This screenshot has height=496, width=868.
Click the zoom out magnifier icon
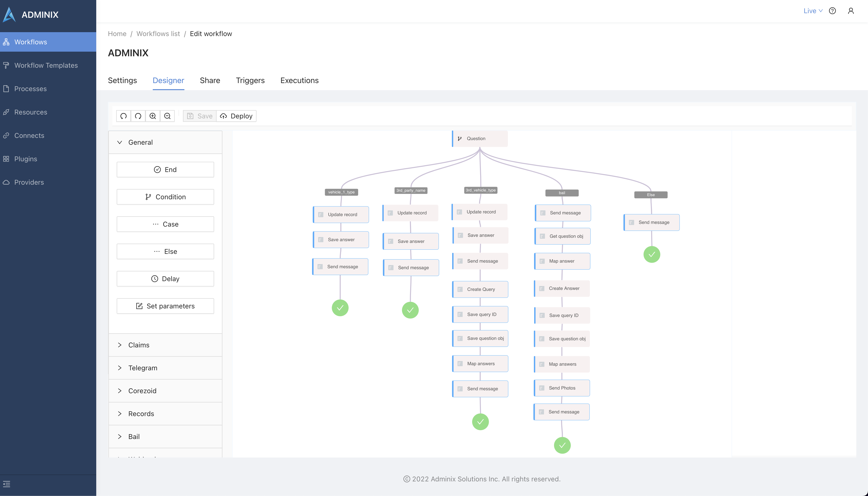167,116
